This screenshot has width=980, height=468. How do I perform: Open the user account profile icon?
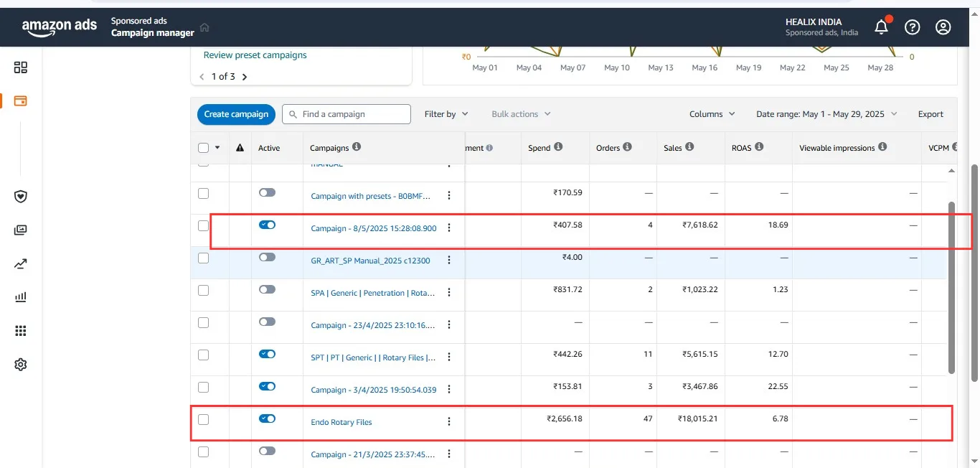click(943, 27)
